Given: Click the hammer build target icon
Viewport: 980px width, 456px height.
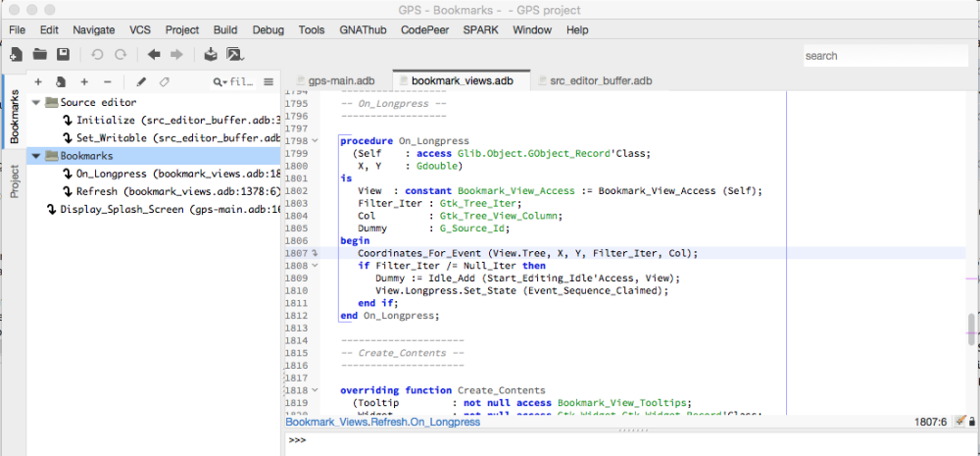Looking at the screenshot, I should click(235, 55).
